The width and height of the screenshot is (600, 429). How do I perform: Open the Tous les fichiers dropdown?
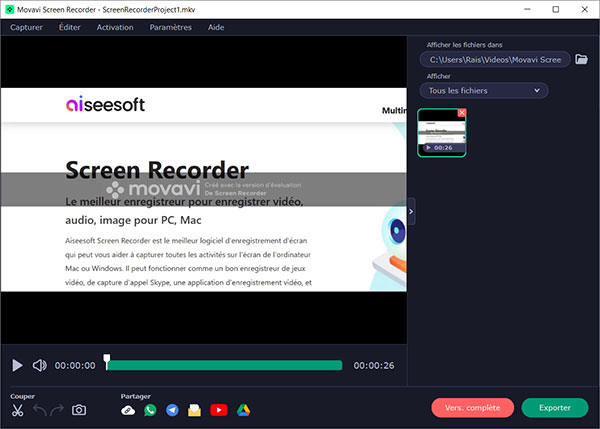(x=484, y=91)
